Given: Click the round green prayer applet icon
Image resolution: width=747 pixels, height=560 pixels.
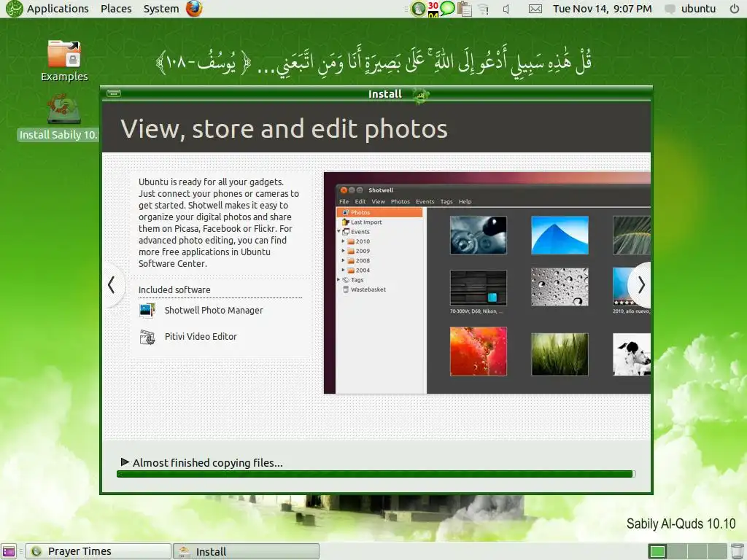Looking at the screenshot, I should [418, 9].
